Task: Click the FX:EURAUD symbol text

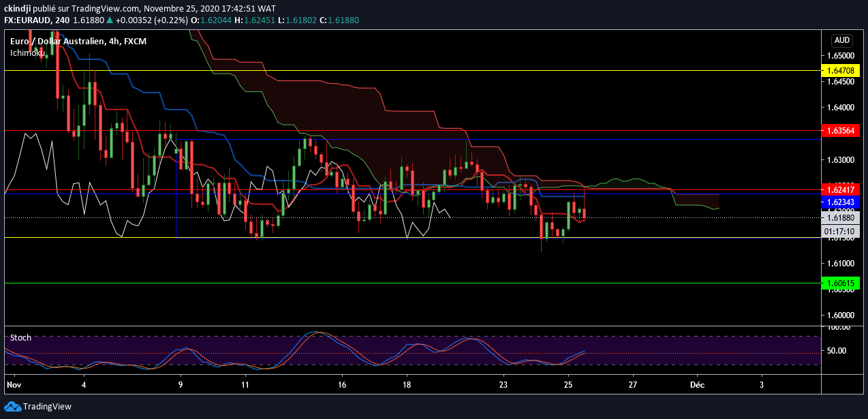Action: click(32, 20)
